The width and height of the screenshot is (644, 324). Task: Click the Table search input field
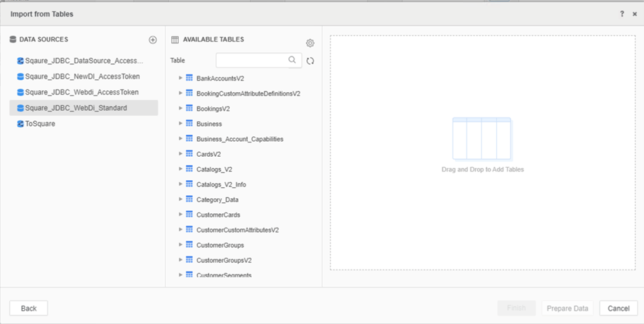click(x=252, y=61)
